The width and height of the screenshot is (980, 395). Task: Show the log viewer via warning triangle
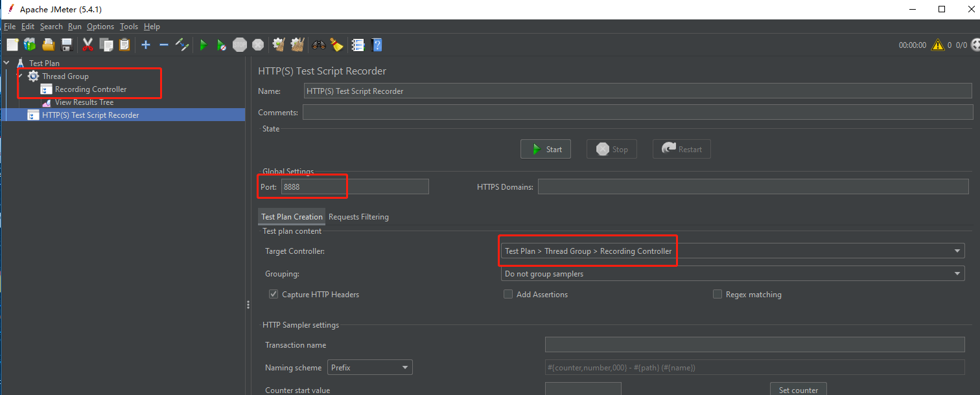click(x=937, y=45)
